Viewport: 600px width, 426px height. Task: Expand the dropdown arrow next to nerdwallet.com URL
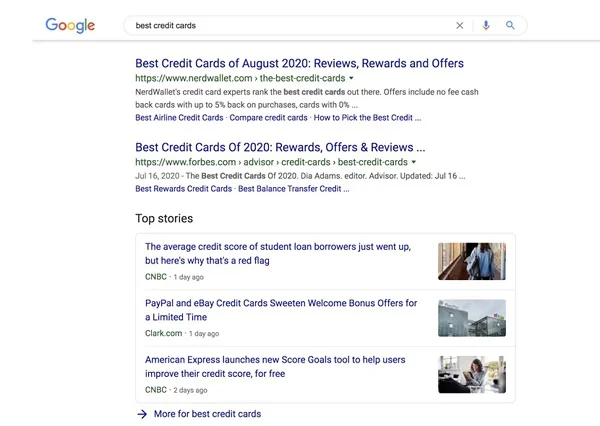(x=351, y=78)
